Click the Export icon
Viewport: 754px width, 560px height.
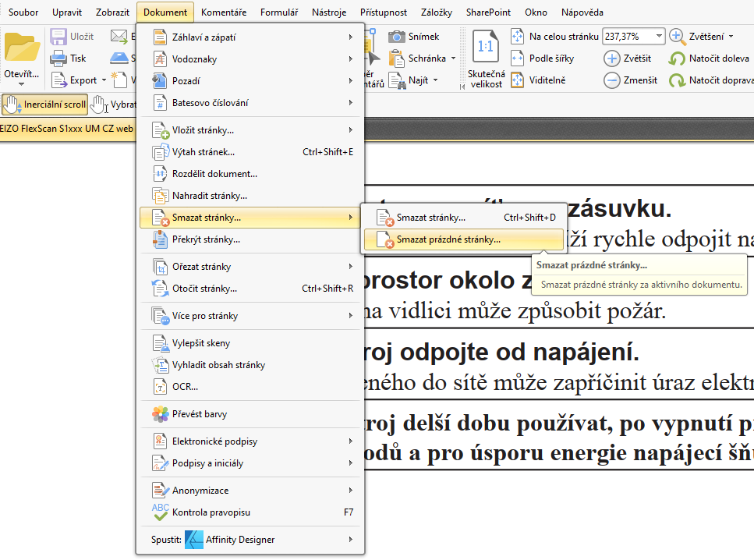point(58,80)
